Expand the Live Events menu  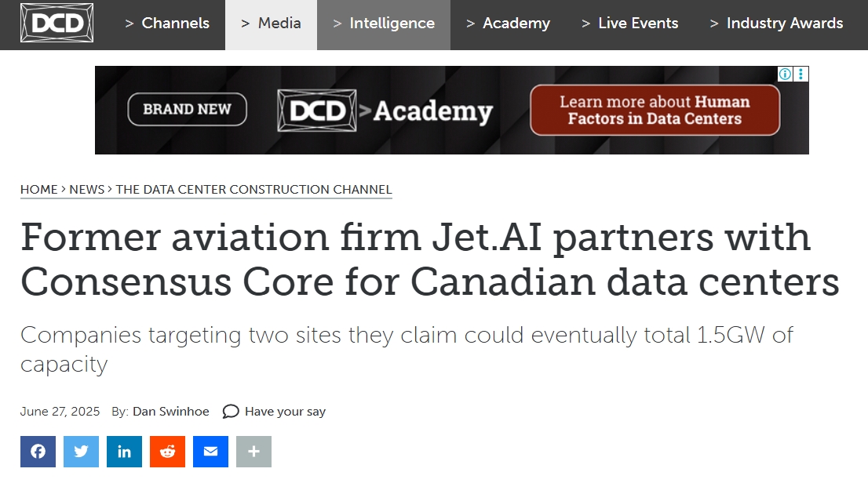pos(630,24)
